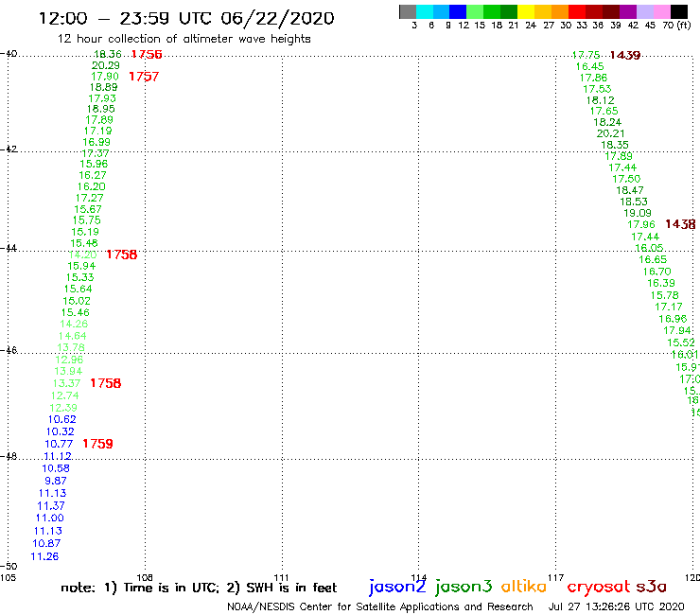Click wave height value 14.64
700x615 pixels.
click(72, 336)
